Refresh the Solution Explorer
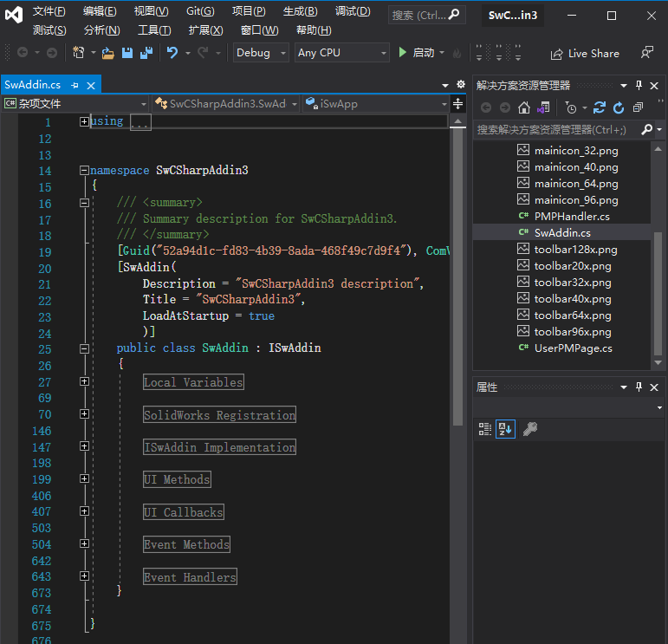The image size is (668, 644). click(x=619, y=107)
